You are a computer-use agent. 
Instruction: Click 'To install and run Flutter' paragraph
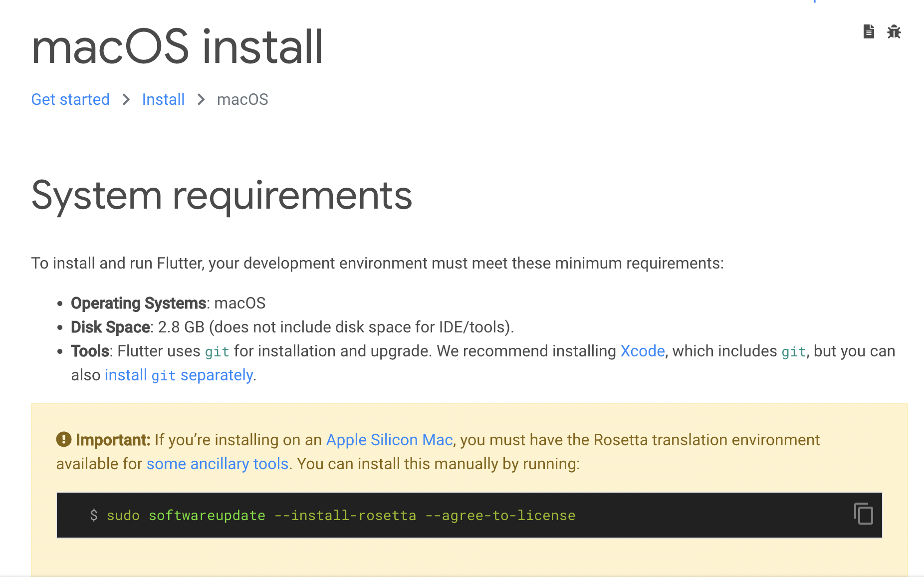pos(377,263)
